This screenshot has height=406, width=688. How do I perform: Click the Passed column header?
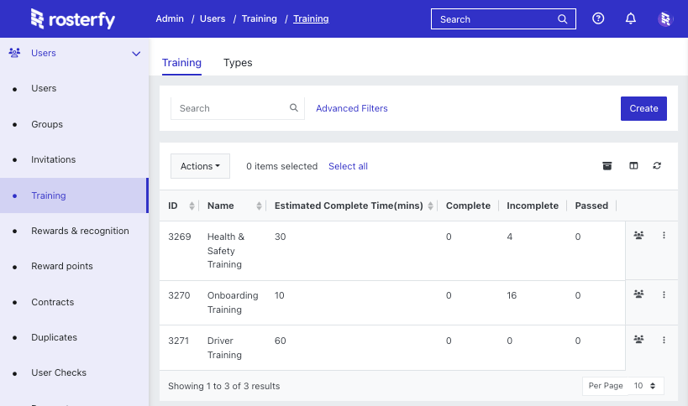click(591, 205)
